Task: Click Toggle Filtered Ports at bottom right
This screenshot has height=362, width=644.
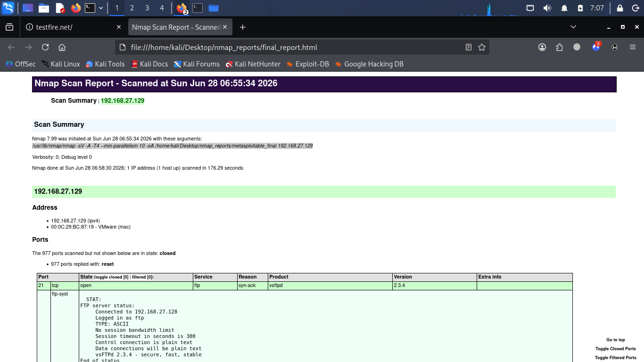Action: (x=616, y=358)
